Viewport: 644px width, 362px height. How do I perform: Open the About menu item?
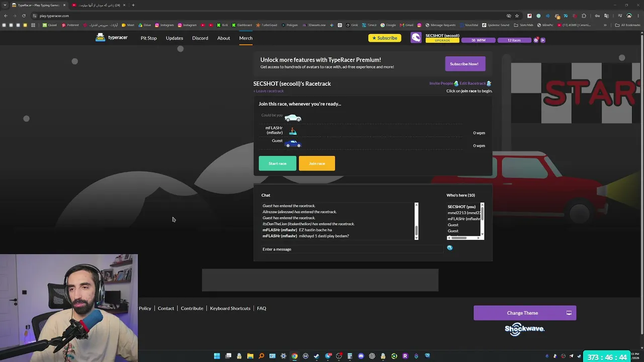tap(223, 38)
